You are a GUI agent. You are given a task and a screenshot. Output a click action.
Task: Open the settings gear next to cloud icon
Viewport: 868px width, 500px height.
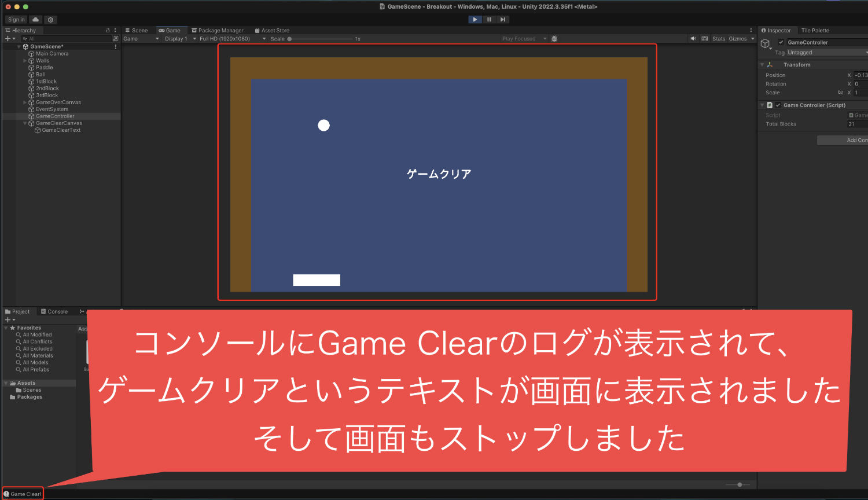[51, 20]
